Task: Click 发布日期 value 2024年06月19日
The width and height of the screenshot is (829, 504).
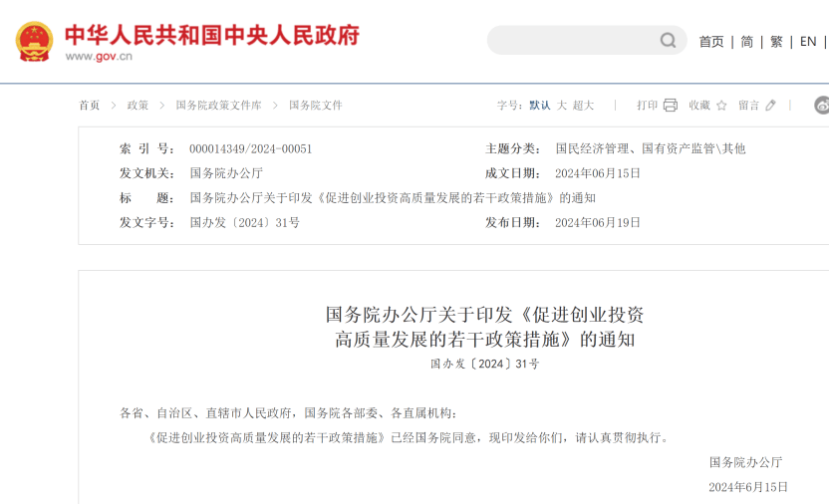Action: pyautogui.click(x=598, y=222)
